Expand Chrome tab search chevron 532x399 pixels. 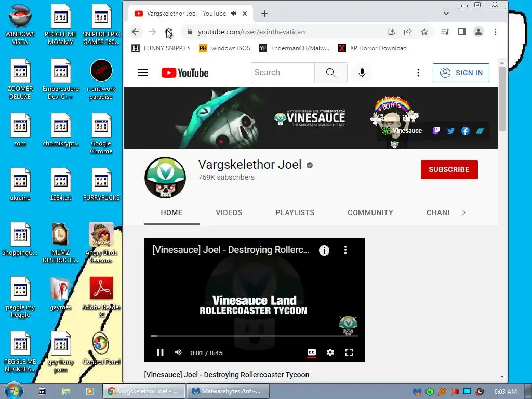coord(446,14)
